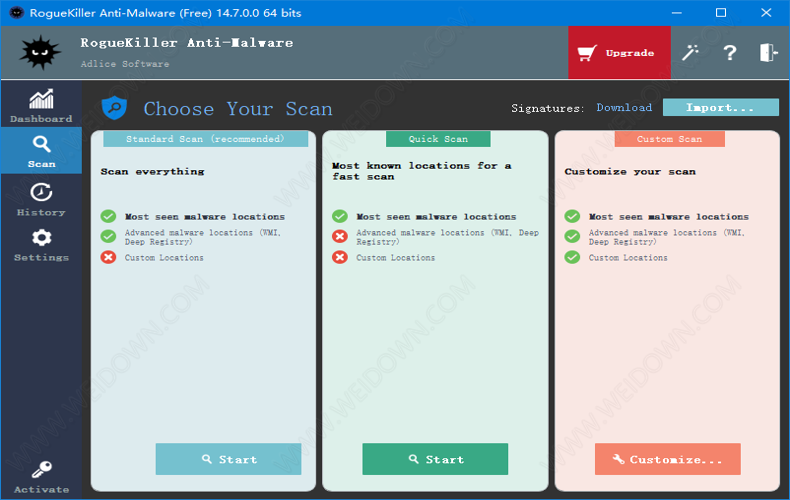Open the Dashboard sidebar section
790x500 pixels.
[41, 106]
